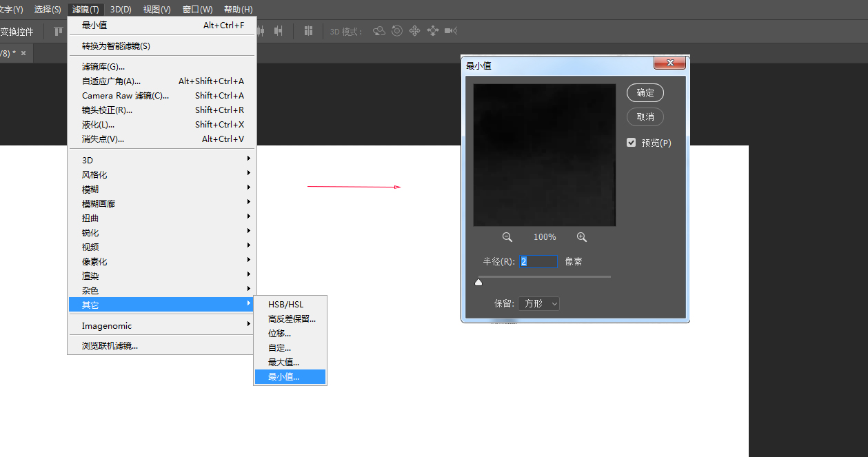Select the 3D pan icon
This screenshot has width=868, height=457.
point(415,31)
